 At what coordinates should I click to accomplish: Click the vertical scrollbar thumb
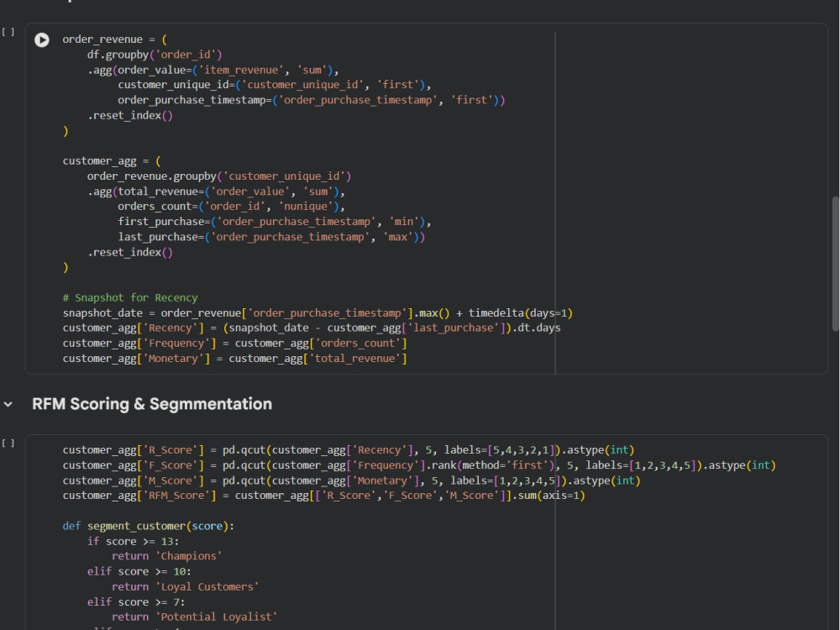point(835,264)
